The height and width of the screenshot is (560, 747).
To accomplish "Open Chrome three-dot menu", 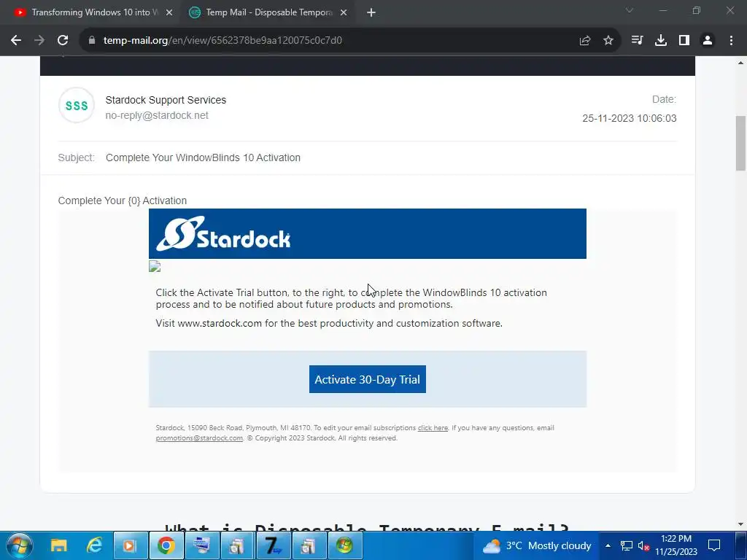I will pyautogui.click(x=731, y=41).
